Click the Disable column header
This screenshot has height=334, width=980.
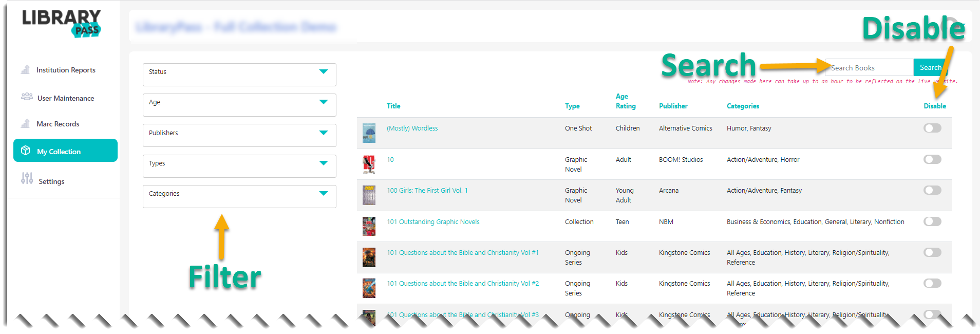[935, 106]
